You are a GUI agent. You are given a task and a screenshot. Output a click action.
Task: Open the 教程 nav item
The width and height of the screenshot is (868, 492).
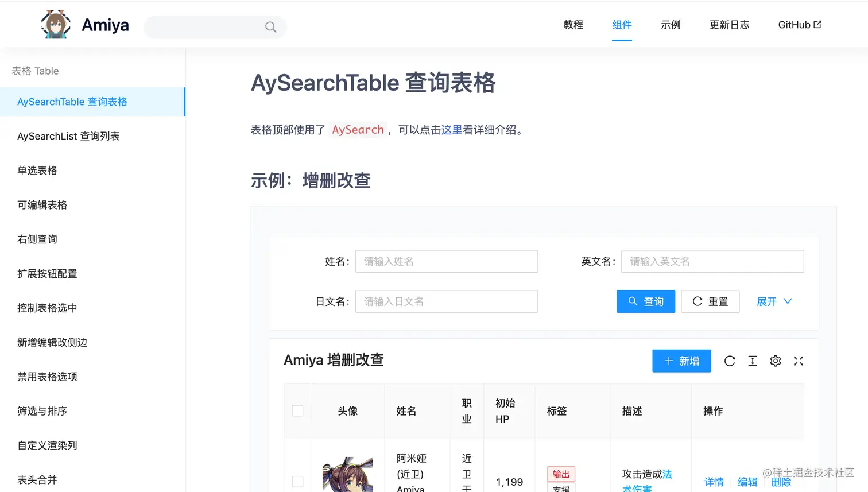coord(573,25)
